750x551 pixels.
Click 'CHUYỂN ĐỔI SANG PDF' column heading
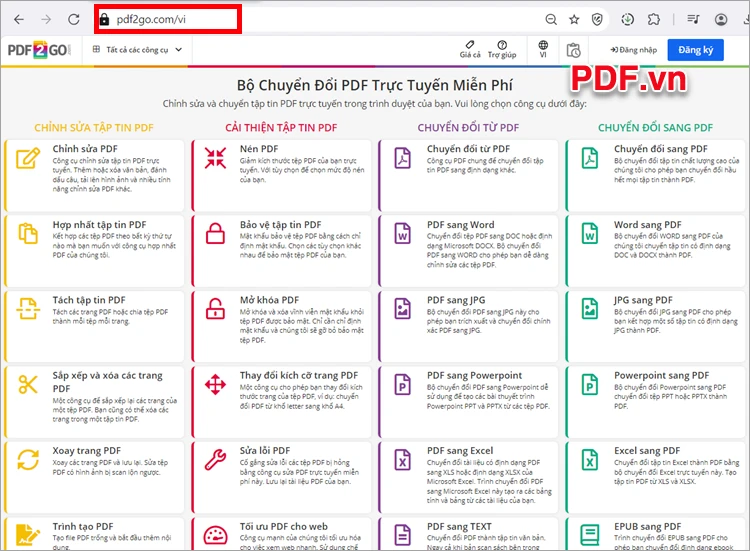tap(655, 128)
